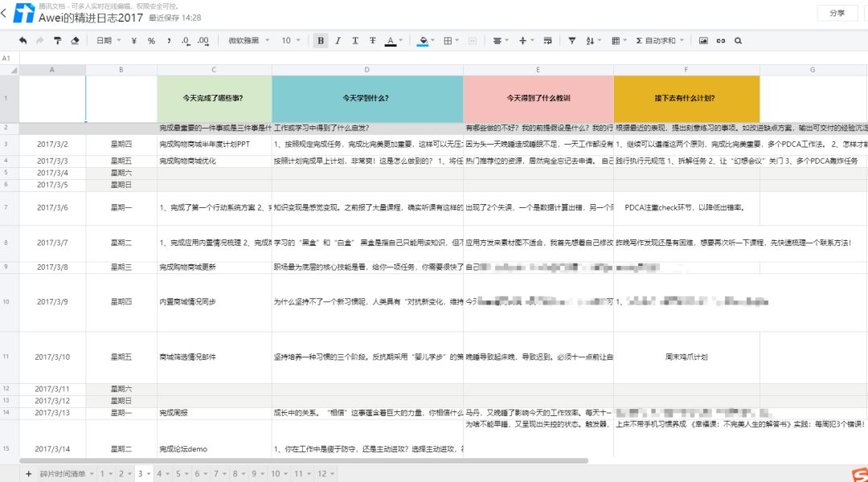Expand the font size 10 dropdown
Screen dimensions: 868x482
point(291,41)
